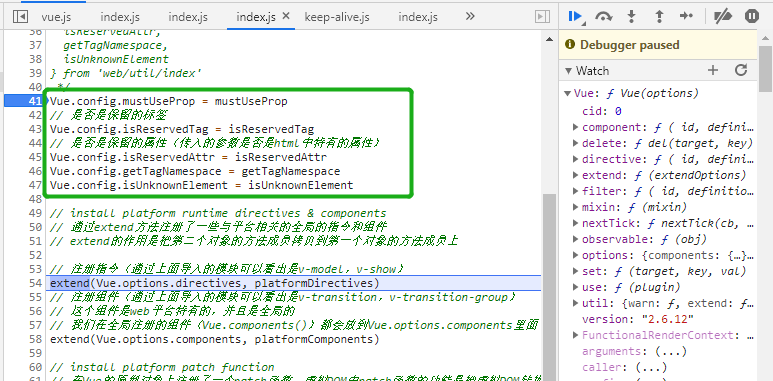Resume script execution

coord(575,16)
